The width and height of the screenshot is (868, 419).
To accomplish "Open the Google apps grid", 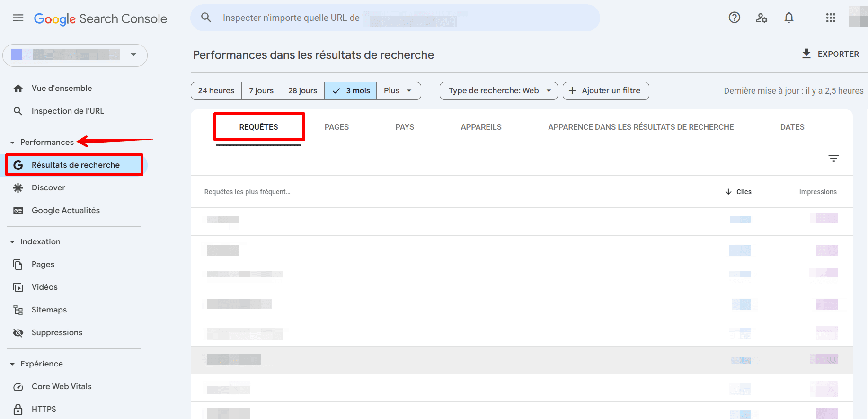I will 831,18.
